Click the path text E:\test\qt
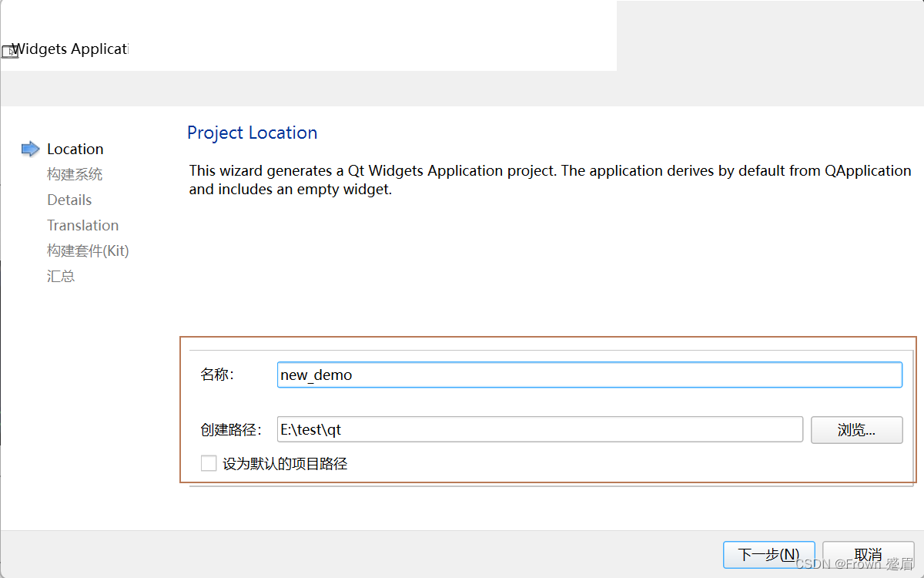 click(311, 429)
